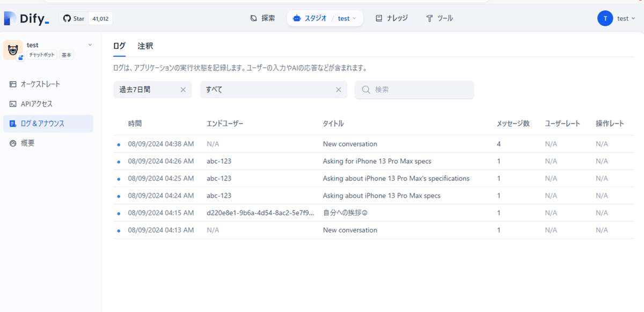
Task: Click the test user avatar circle
Action: [x=605, y=18]
